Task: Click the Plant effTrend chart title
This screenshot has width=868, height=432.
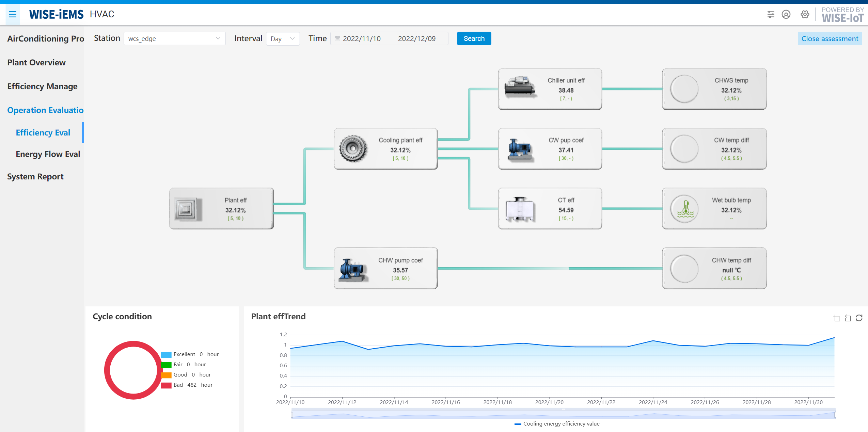Action: [278, 317]
